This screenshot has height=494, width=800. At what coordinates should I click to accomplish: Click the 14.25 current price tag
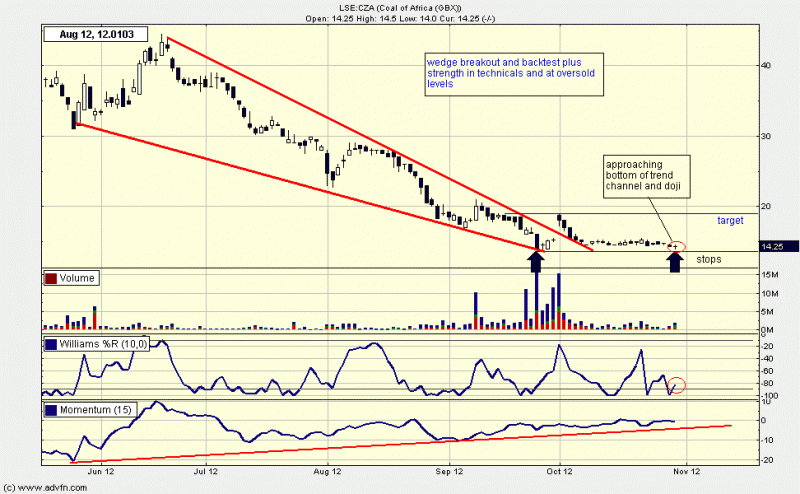pos(773,246)
